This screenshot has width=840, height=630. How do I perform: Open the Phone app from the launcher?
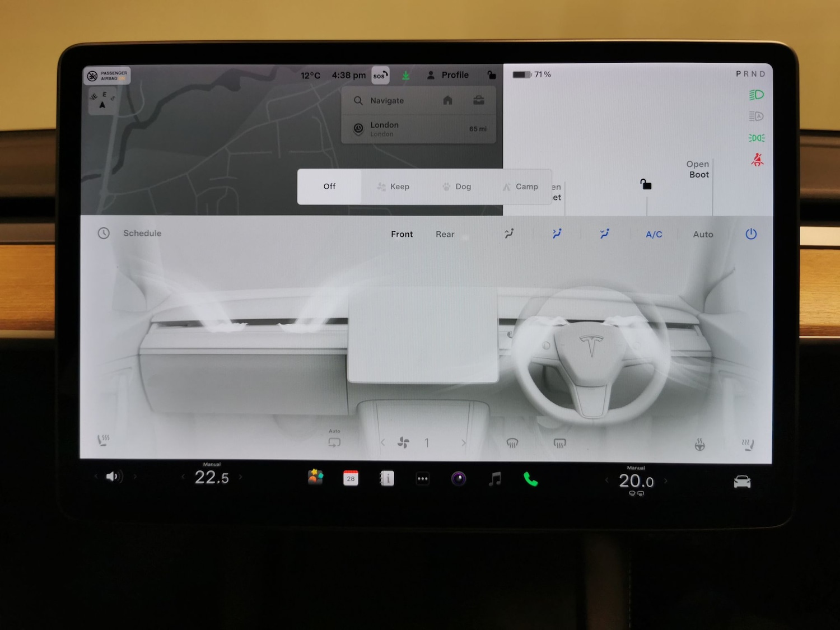(x=530, y=479)
